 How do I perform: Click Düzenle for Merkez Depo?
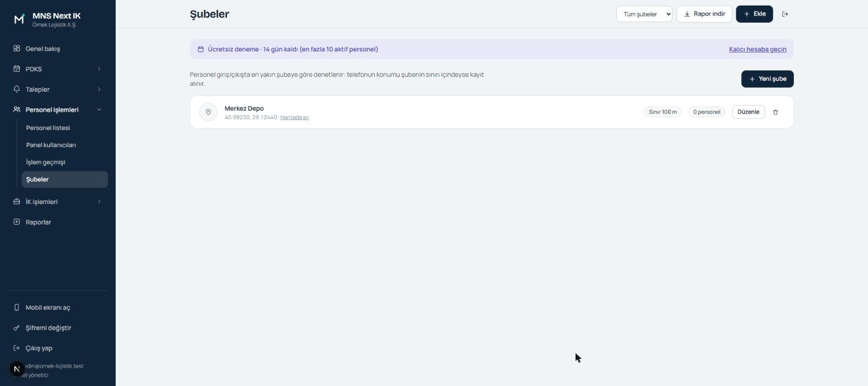tap(748, 112)
